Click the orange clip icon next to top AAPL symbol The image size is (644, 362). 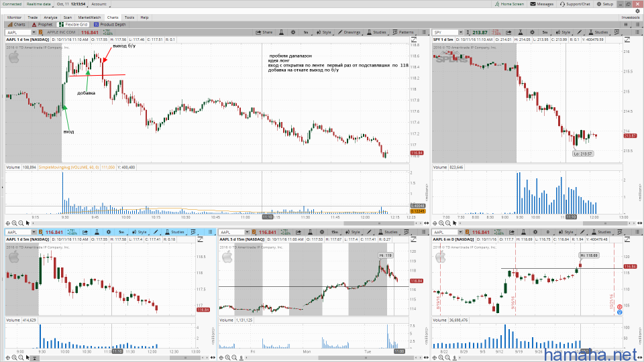[x=41, y=32]
